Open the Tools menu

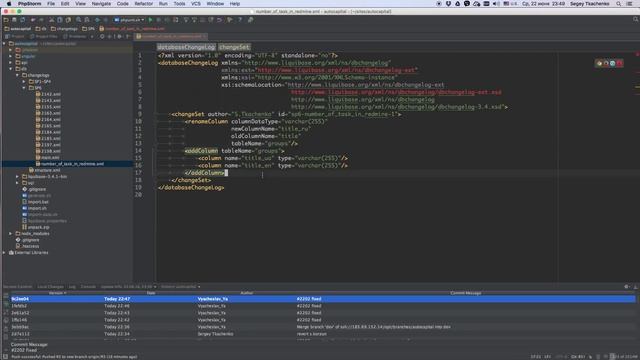click(x=179, y=4)
